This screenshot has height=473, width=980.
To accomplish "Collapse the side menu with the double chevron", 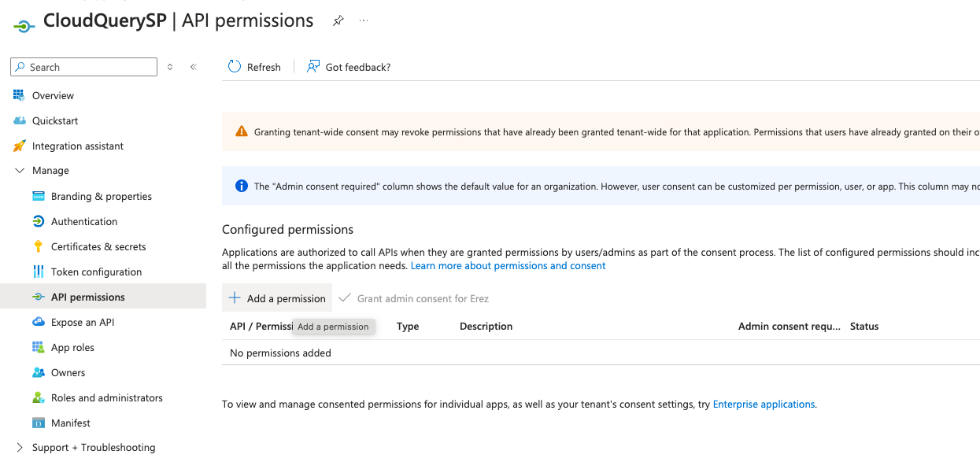I will [193, 67].
